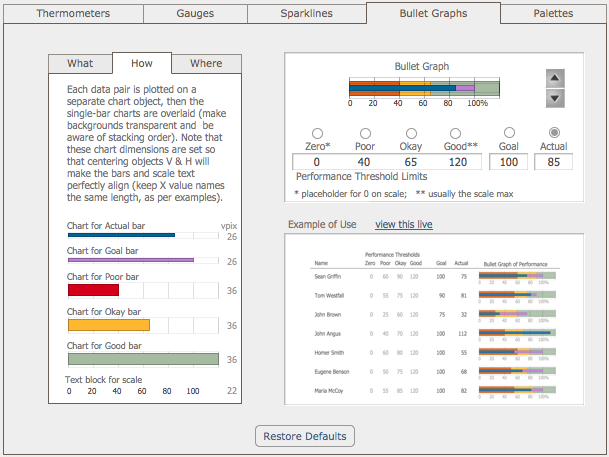Click the Chart for Actual bar label
Viewport: 609px width, 457px height.
tap(106, 226)
